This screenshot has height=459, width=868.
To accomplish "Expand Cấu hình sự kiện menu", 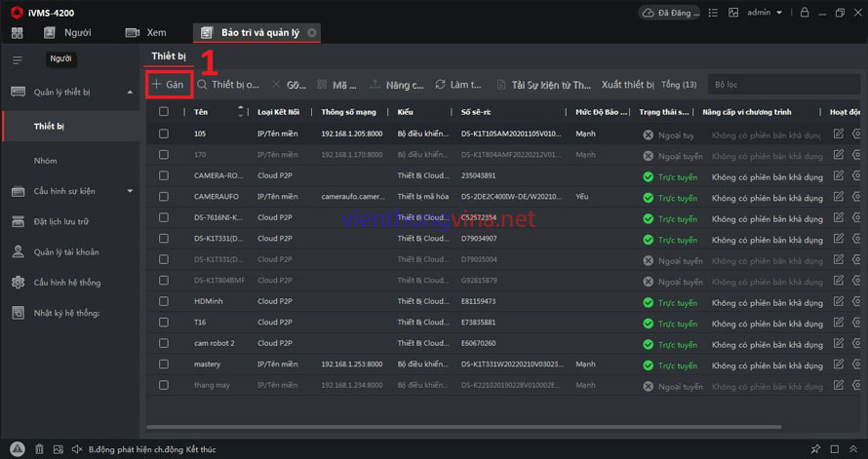I will pyautogui.click(x=131, y=191).
